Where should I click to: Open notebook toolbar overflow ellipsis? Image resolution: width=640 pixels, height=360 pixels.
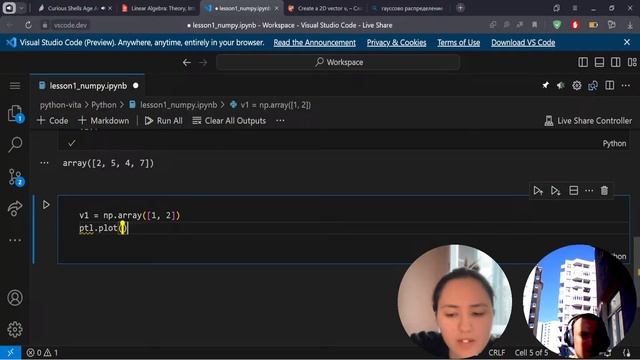click(280, 120)
